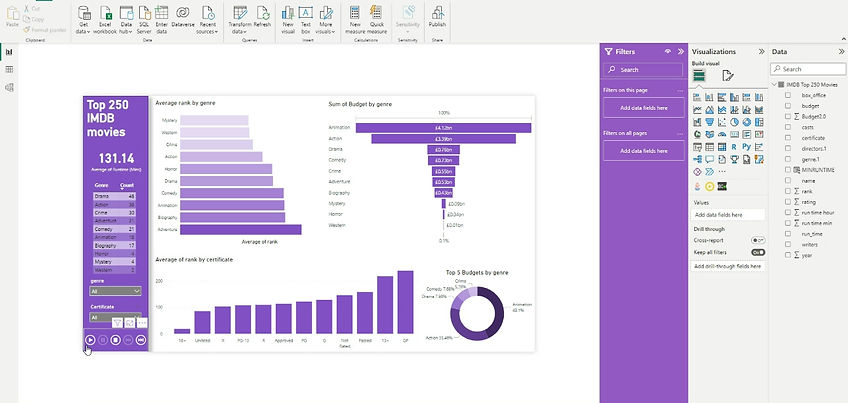Screen dimensions: 848x403
Task: Toggle Cross-report drill through
Action: tap(758, 240)
